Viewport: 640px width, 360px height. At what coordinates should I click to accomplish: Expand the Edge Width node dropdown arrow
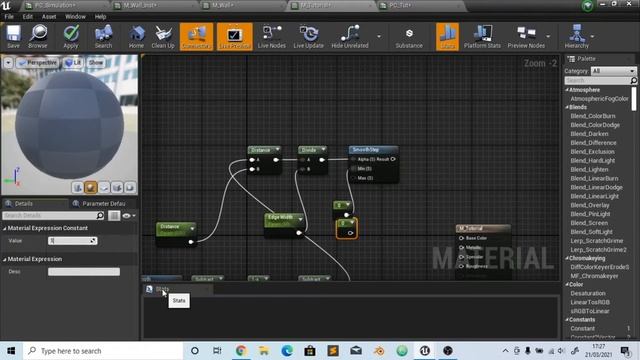(301, 219)
